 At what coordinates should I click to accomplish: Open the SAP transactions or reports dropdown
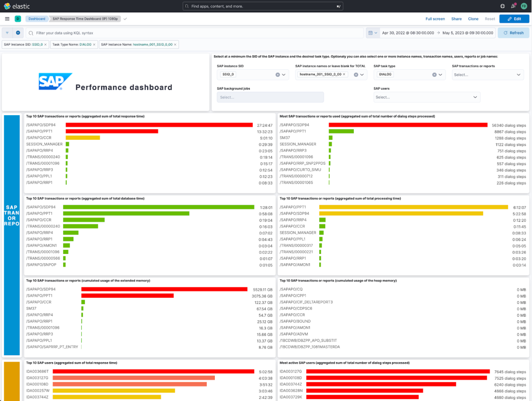point(488,75)
